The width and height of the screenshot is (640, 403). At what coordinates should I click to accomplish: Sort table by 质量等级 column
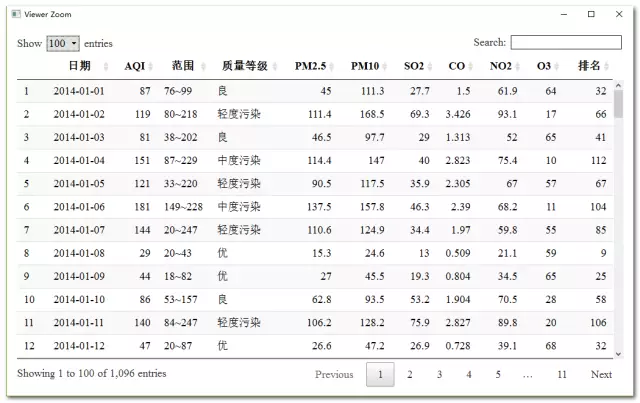(x=244, y=66)
